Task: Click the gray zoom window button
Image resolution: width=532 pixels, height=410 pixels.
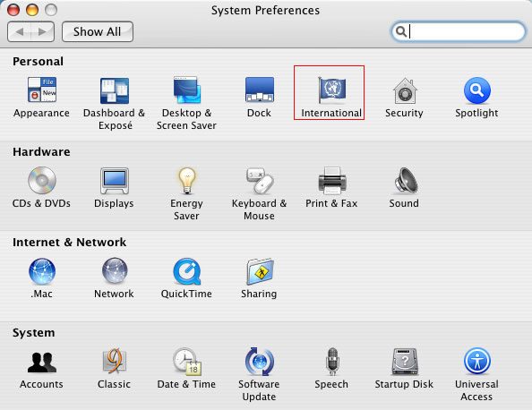Action: [x=51, y=10]
